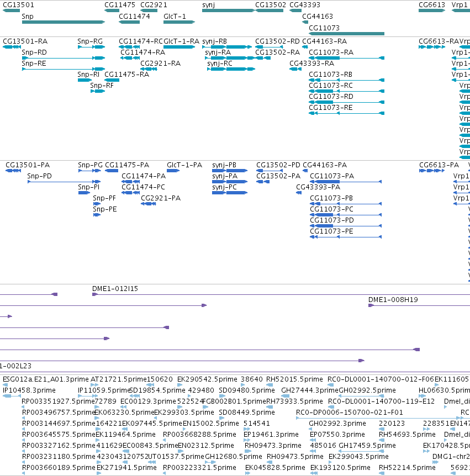Click protein synj-PB
This screenshot has height=476, width=470.
coord(230,171)
